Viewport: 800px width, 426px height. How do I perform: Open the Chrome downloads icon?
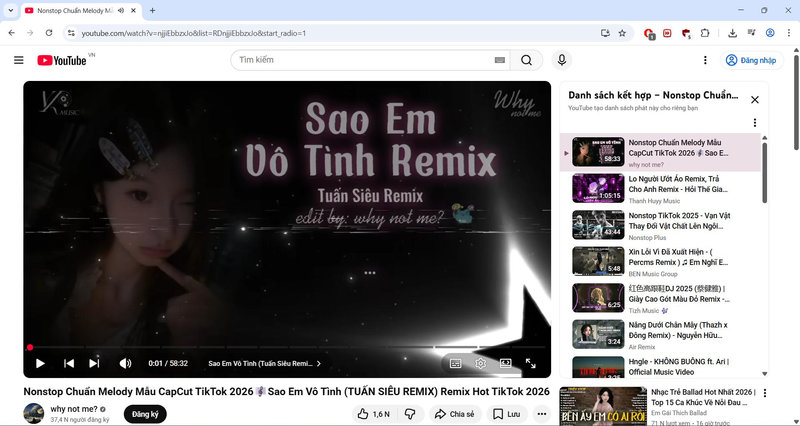(732, 33)
